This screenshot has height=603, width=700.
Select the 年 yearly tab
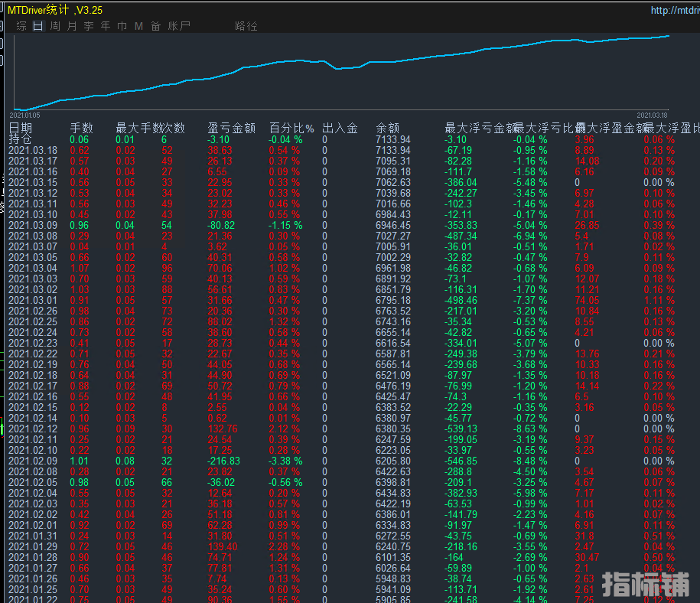click(106, 26)
